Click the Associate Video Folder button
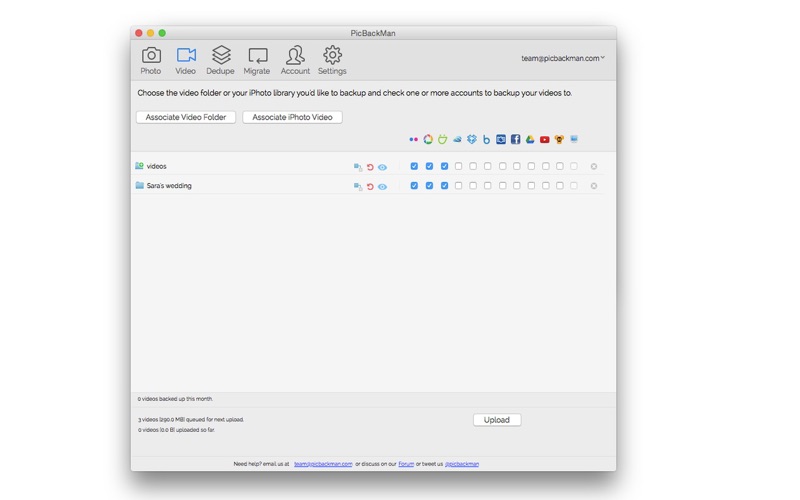The width and height of the screenshot is (800, 500). [x=186, y=117]
